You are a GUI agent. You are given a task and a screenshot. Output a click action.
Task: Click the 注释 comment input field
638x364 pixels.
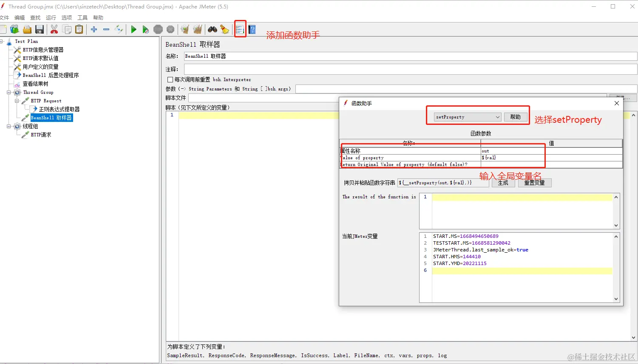[410, 69]
